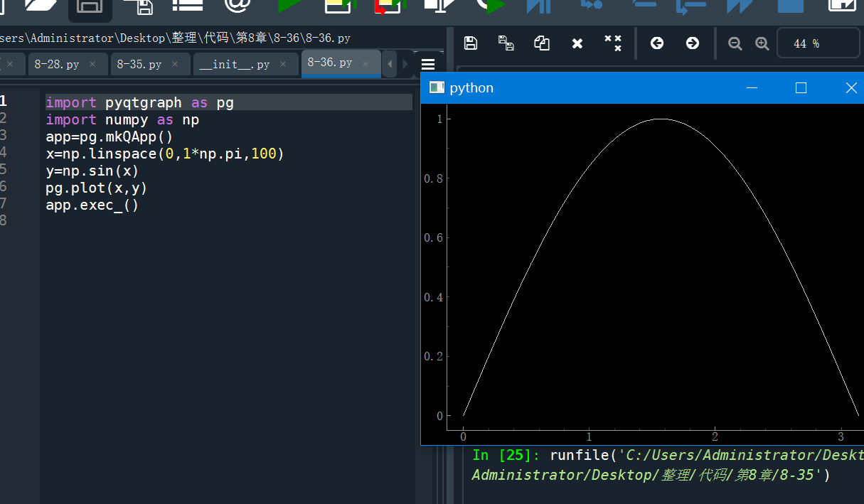Remove all plots from the pane
The height and width of the screenshot is (504, 864).
coord(613,43)
